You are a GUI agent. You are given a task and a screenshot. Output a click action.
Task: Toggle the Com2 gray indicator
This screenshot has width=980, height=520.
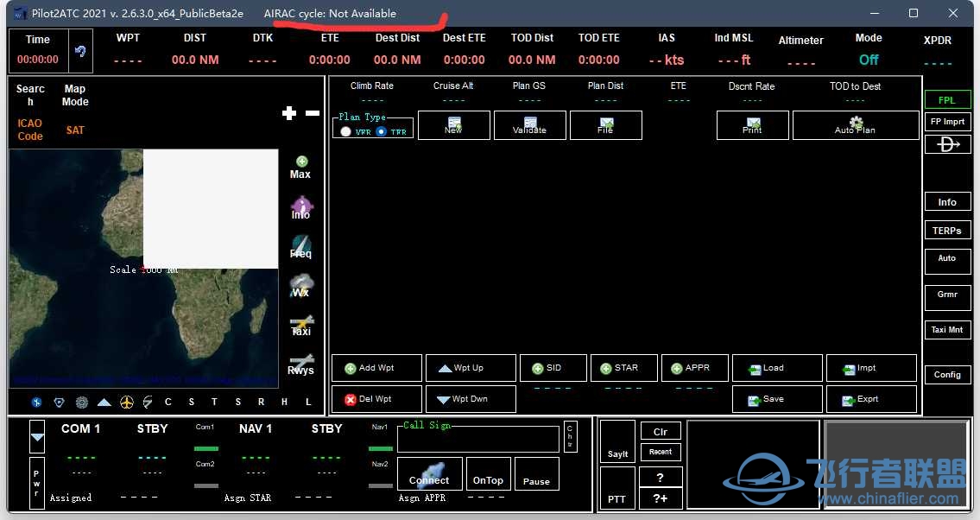coord(206,485)
